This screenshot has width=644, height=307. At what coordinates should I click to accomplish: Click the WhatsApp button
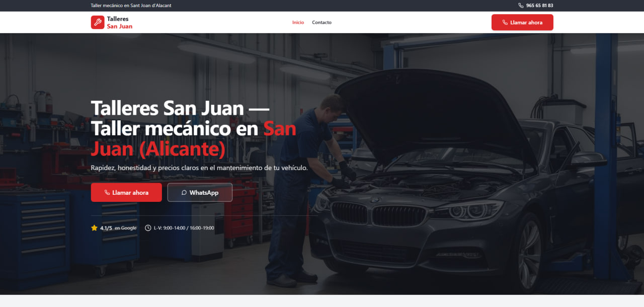click(200, 192)
